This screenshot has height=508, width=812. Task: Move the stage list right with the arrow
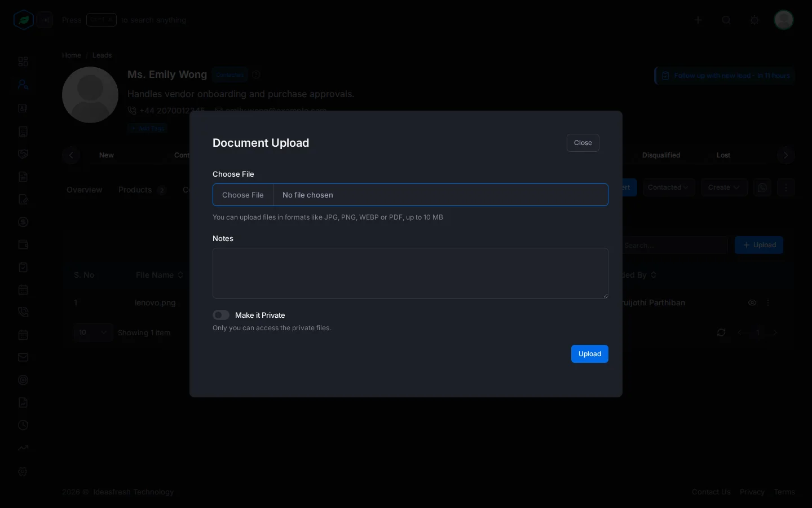(786, 155)
